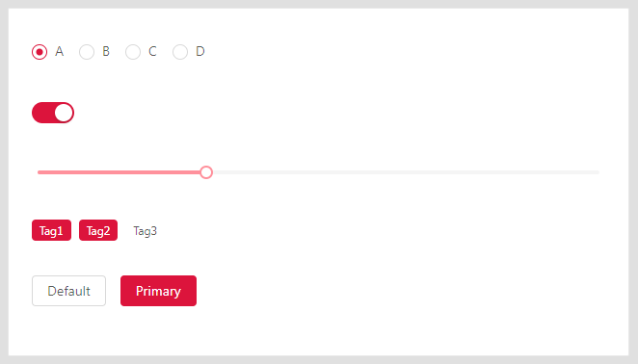Image resolution: width=638 pixels, height=364 pixels.
Task: Pick radio button D
Action: click(x=180, y=52)
